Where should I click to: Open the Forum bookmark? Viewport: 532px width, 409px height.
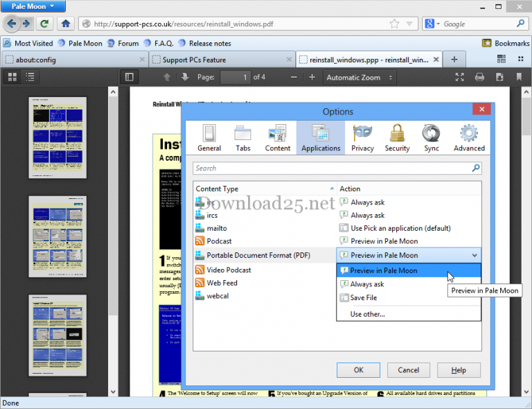coord(123,44)
